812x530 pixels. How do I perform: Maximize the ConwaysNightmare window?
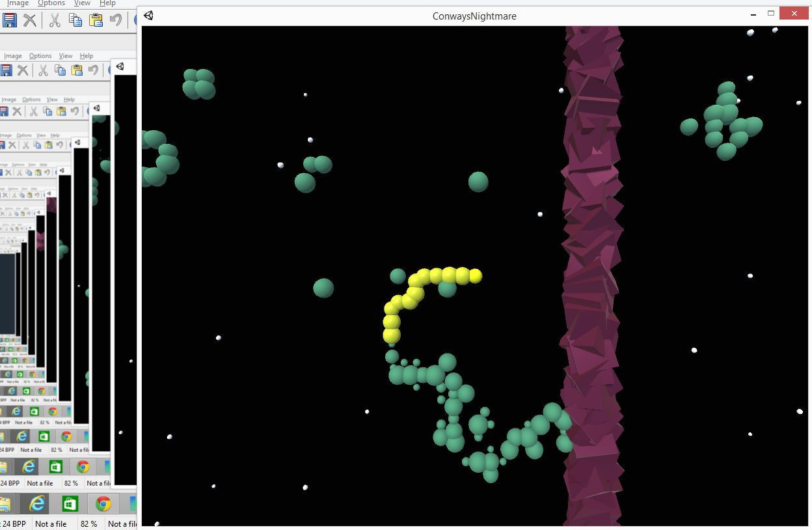[x=771, y=13]
